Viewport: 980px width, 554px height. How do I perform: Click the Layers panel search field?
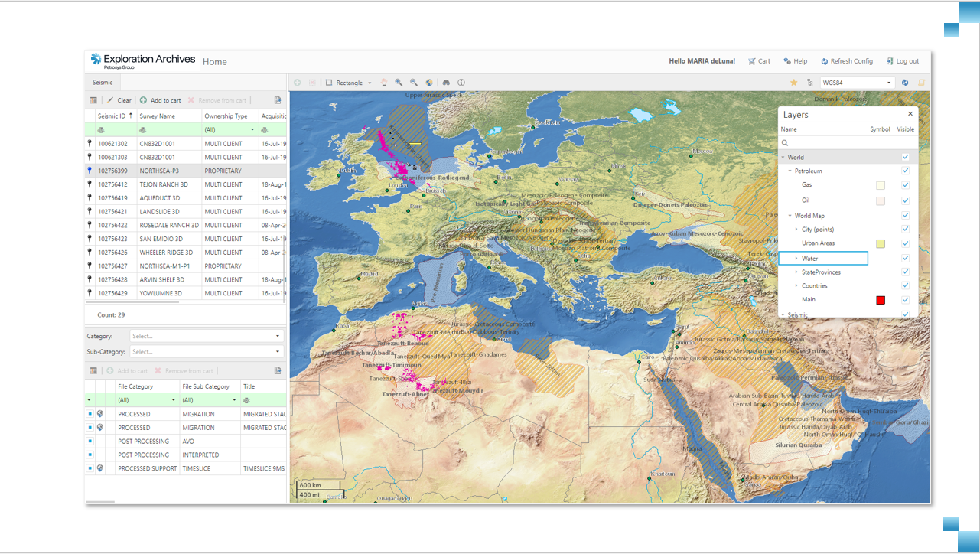tap(842, 142)
